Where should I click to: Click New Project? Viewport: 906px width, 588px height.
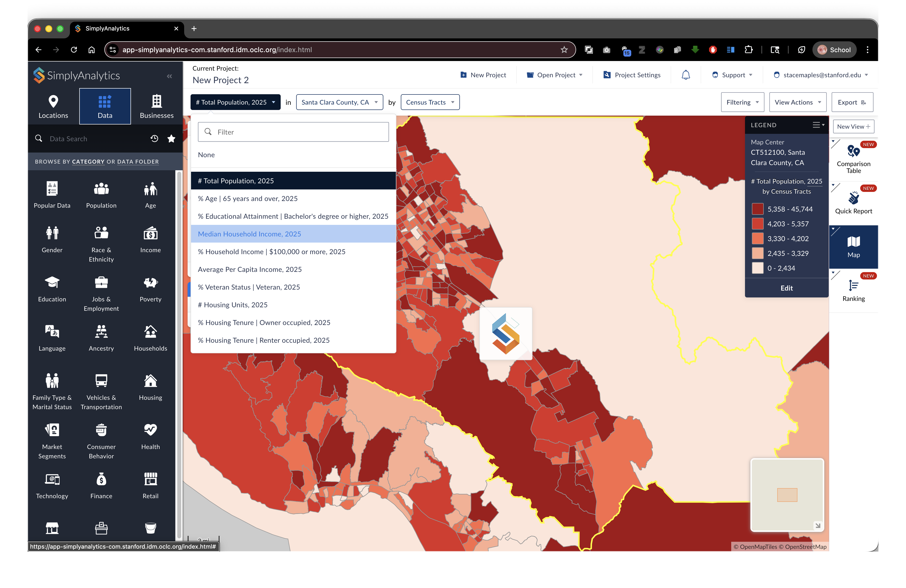point(483,75)
